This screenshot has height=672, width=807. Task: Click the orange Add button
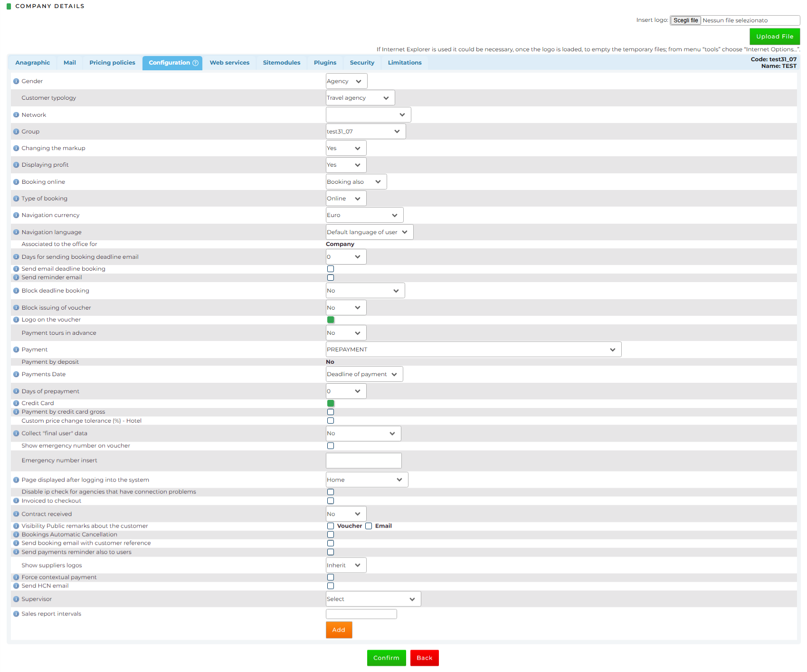(x=339, y=630)
